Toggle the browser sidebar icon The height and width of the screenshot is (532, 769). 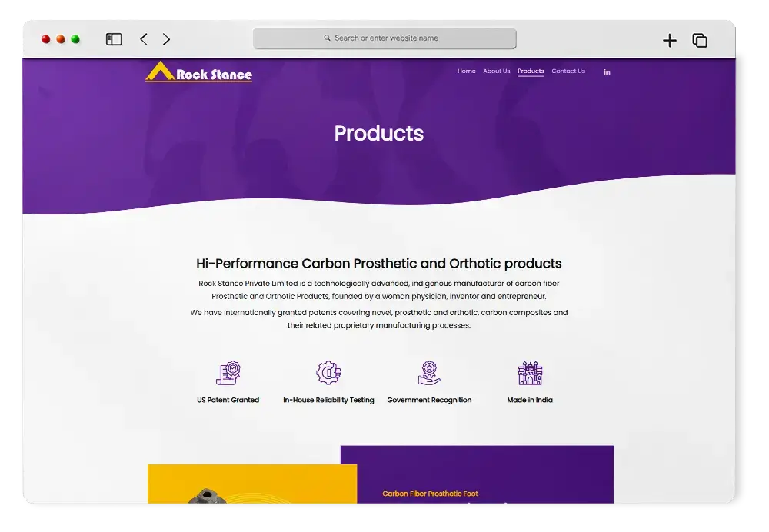click(114, 39)
